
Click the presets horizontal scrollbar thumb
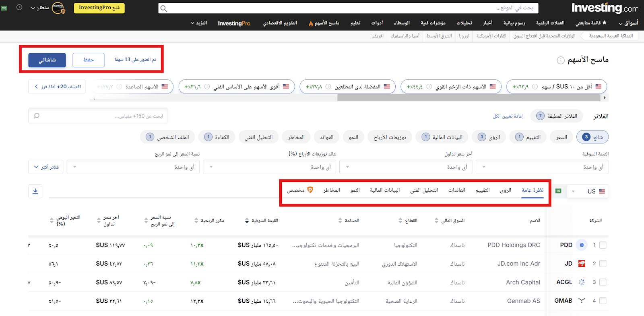[469, 98]
